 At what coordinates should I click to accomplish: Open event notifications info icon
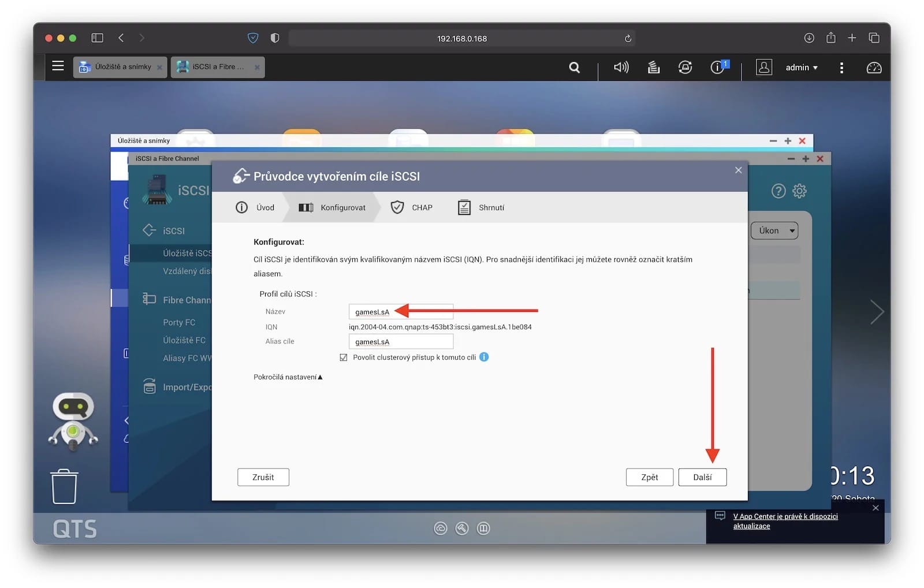pos(717,68)
